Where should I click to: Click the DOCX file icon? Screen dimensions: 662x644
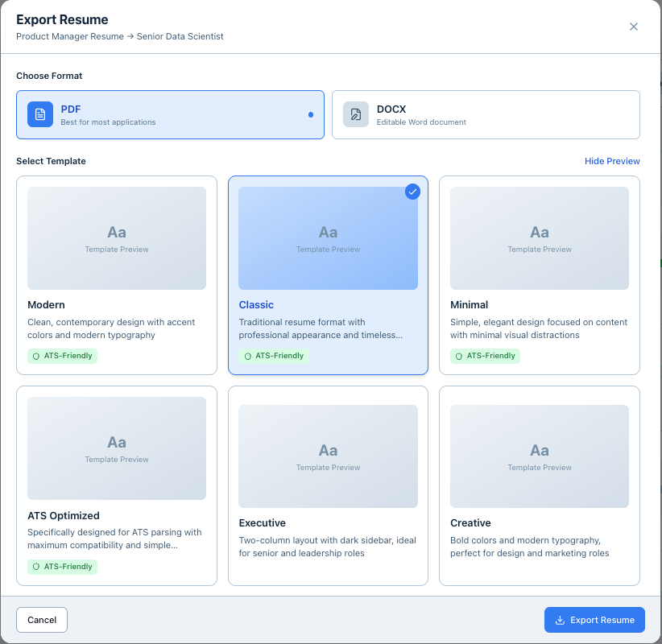(356, 114)
